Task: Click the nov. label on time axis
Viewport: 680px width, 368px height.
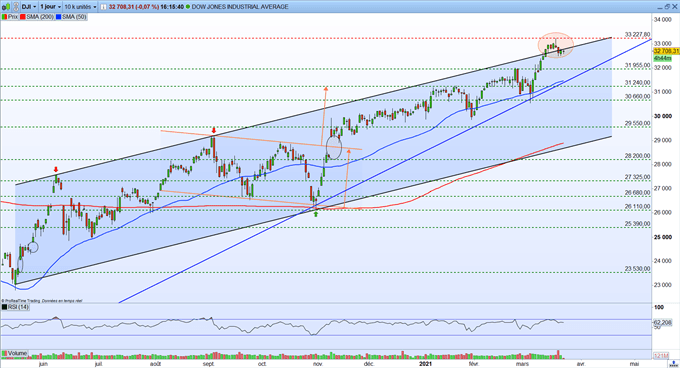Action: [x=318, y=364]
